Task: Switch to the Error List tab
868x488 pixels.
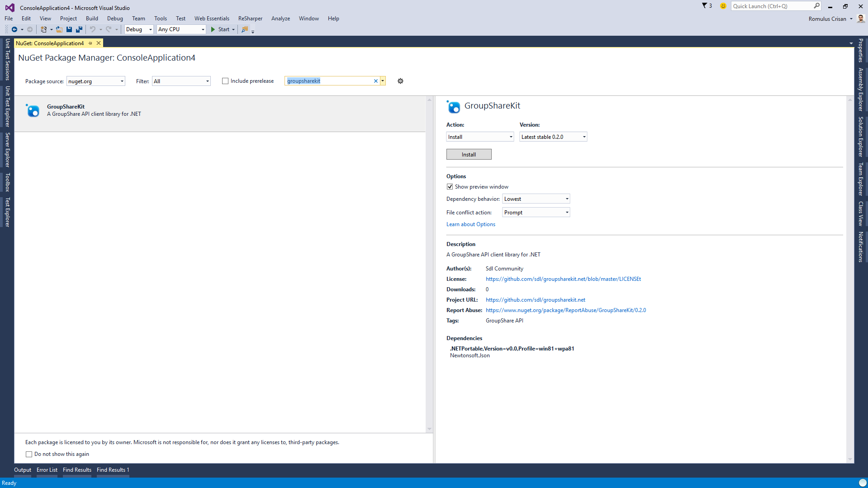Action: point(47,470)
